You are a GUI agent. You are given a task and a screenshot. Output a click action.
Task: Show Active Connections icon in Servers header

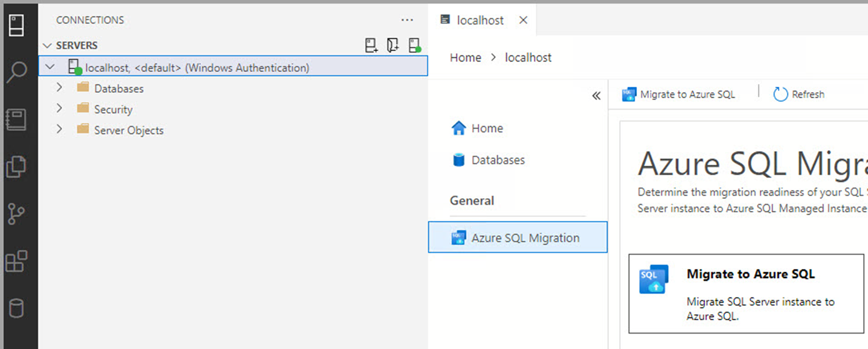(414, 45)
